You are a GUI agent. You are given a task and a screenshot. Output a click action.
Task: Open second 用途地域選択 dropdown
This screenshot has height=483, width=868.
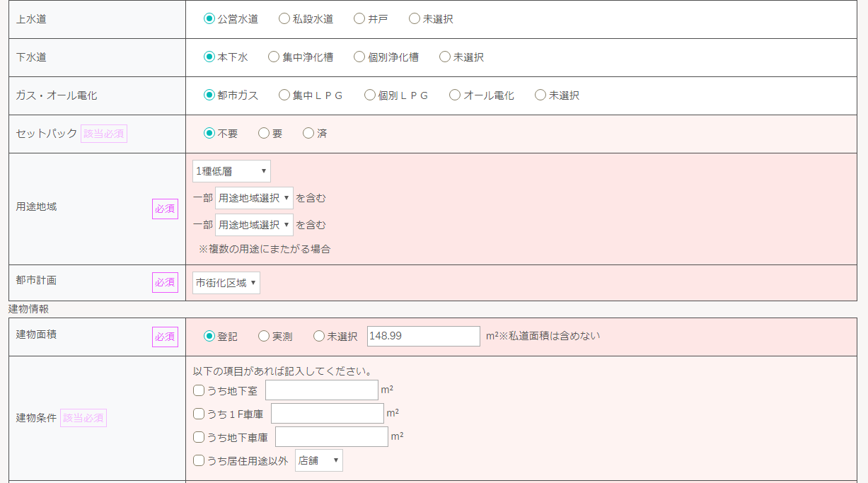[x=254, y=225]
